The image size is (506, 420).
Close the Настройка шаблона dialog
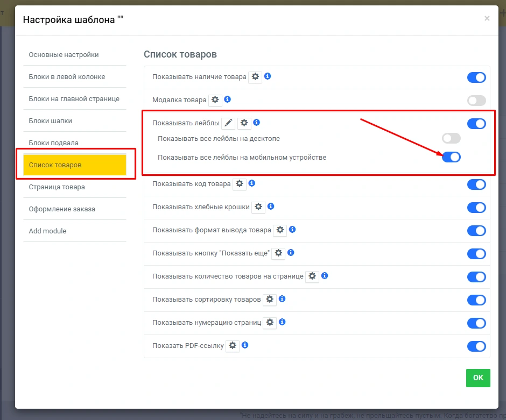(487, 19)
